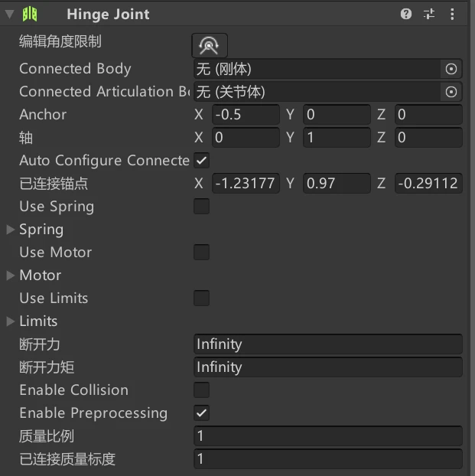Collapse the Hinge Joint component foldout

click(10, 14)
